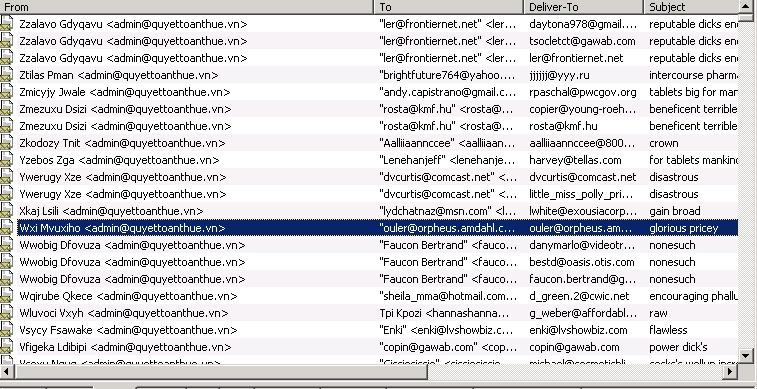Image resolution: width=757 pixels, height=389 pixels.
Task: Click envelope icon next to Yzebos Zga
Action: click(x=6, y=160)
